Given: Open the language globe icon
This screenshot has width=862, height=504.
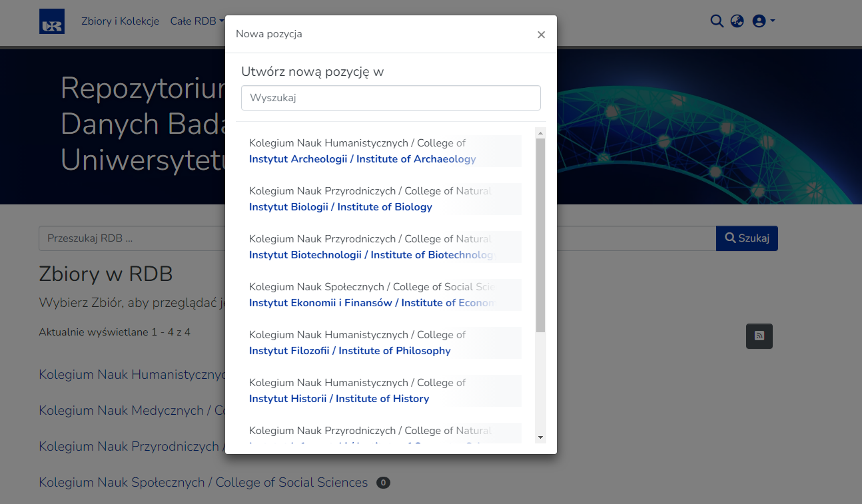Looking at the screenshot, I should coord(737,21).
